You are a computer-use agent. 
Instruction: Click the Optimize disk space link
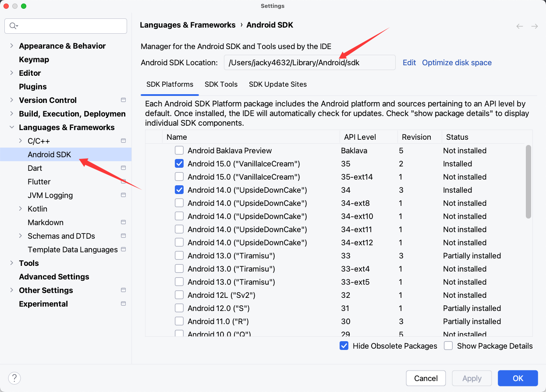457,63
